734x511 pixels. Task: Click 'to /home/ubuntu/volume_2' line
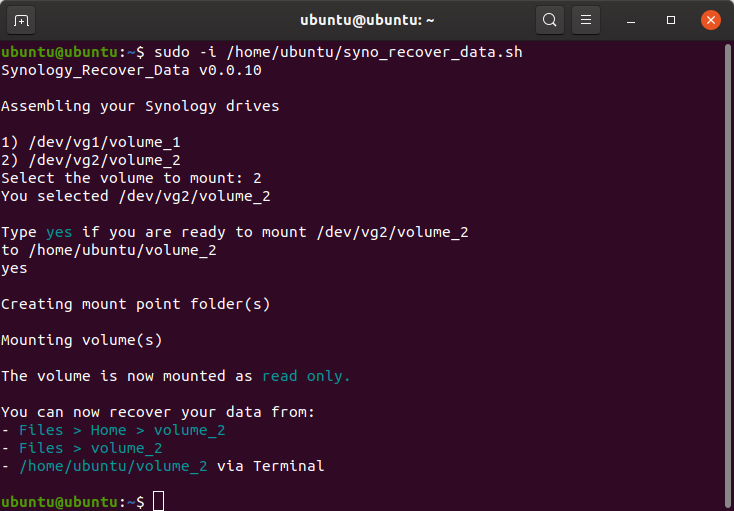109,250
